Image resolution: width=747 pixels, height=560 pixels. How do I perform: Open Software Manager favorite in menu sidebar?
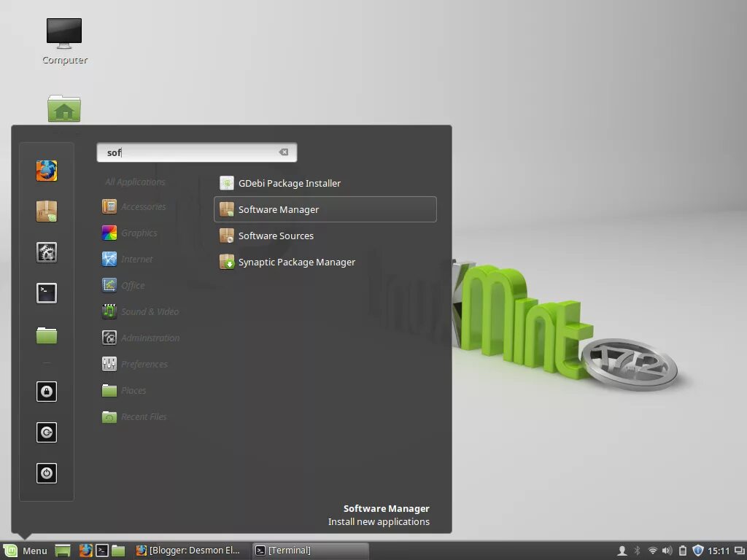click(47, 211)
